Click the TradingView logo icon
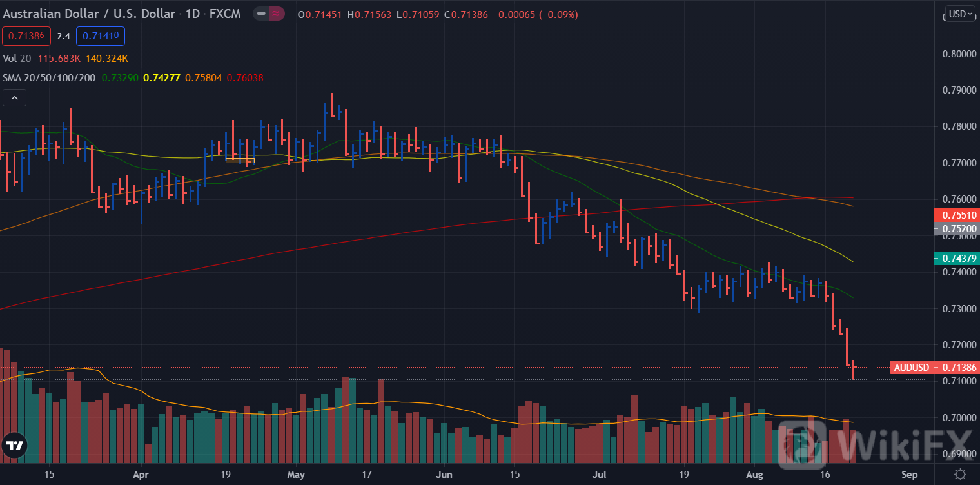 [x=14, y=445]
